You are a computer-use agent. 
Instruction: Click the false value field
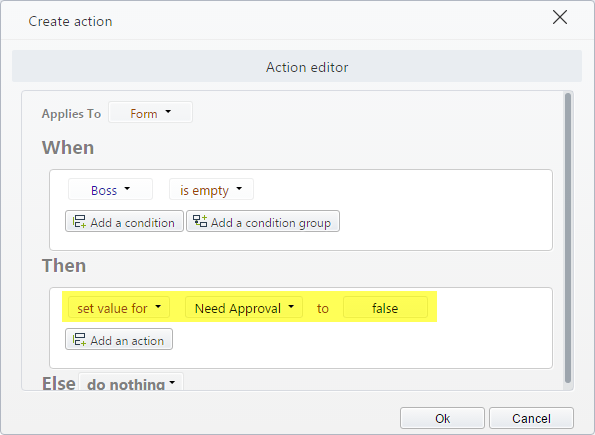click(385, 307)
